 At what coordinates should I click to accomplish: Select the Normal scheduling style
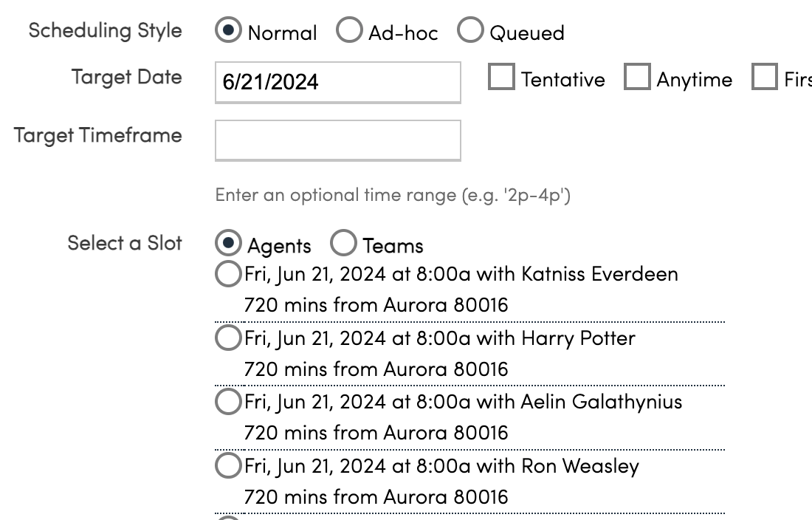[x=229, y=31]
